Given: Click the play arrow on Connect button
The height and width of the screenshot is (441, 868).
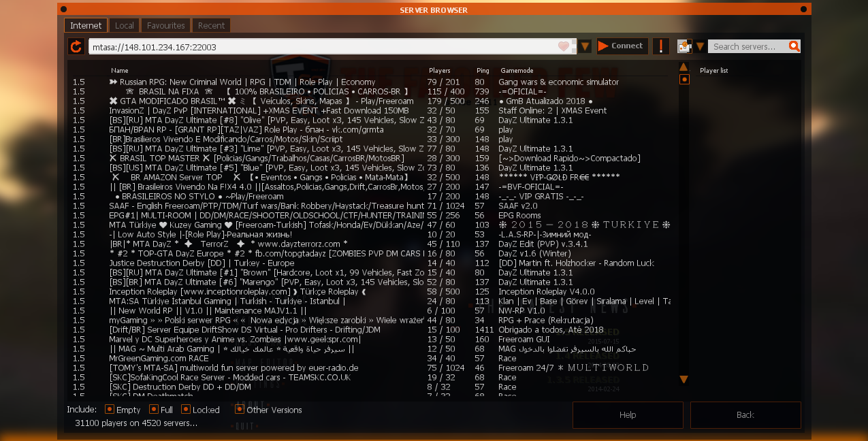Looking at the screenshot, I should click(604, 46).
